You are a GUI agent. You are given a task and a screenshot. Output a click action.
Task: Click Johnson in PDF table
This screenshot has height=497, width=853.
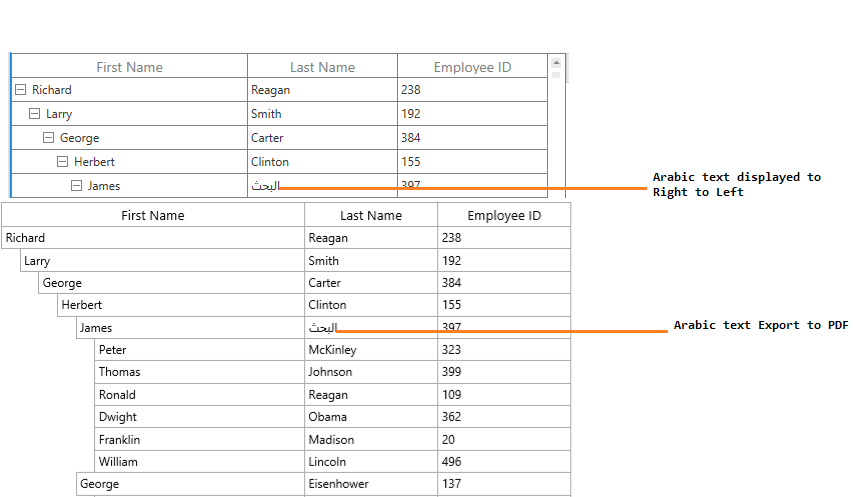[x=371, y=372]
